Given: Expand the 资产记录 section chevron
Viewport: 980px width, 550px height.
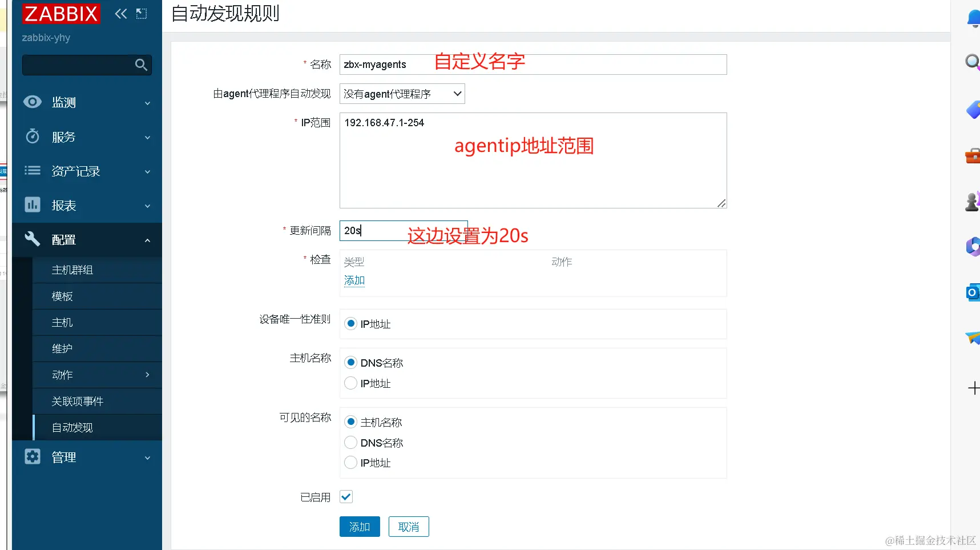Looking at the screenshot, I should tap(147, 172).
